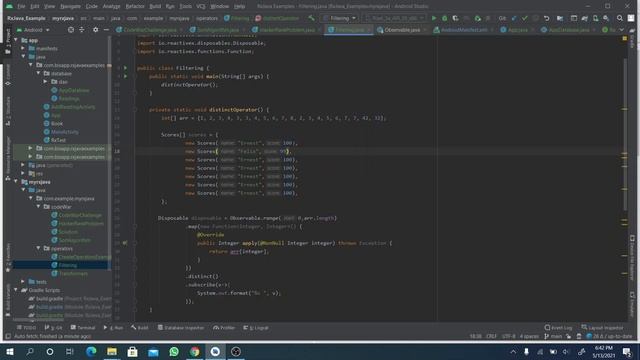Collapse the myrxjava module node
Image resolution: width=640 pixels, height=360 pixels.
click(16, 182)
